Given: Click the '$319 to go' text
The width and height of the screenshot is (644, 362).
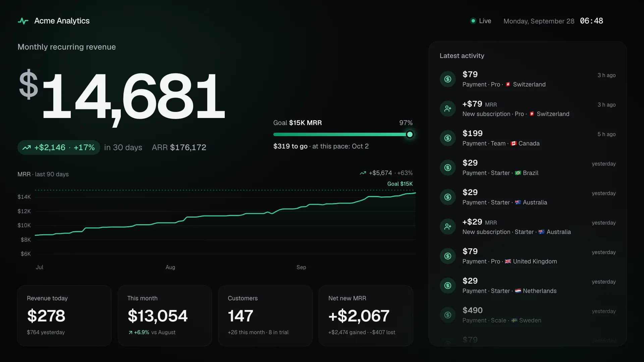Looking at the screenshot, I should pyautogui.click(x=290, y=146).
